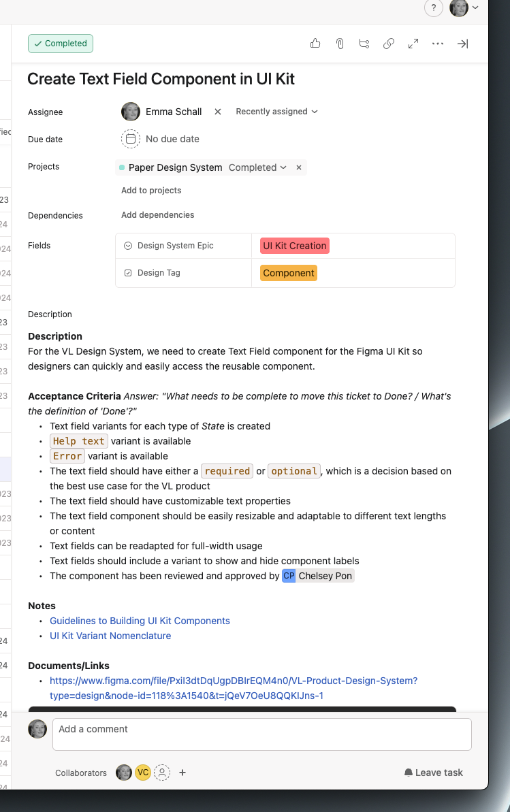Open the Recently assigned dropdown
The width and height of the screenshot is (510, 812).
(276, 112)
